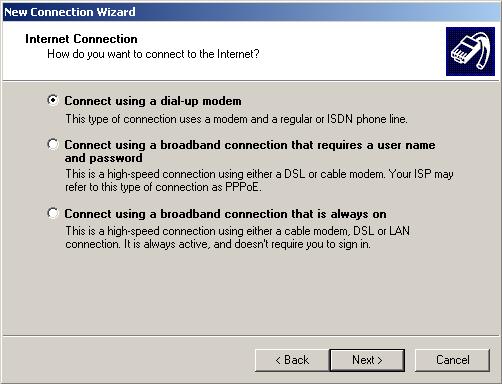Click the ISDN phone line description text
Image resolution: width=502 pixels, height=384 pixels.
click(236, 119)
